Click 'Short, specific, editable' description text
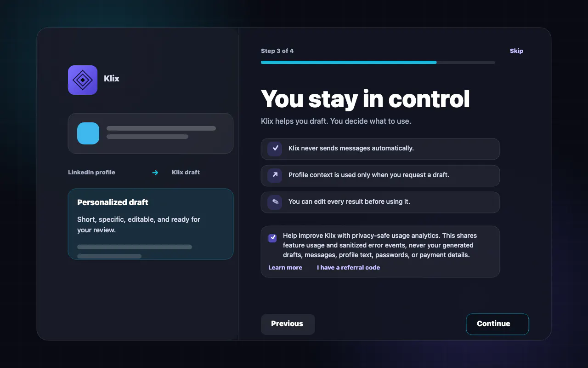The width and height of the screenshot is (588, 368). [139, 224]
